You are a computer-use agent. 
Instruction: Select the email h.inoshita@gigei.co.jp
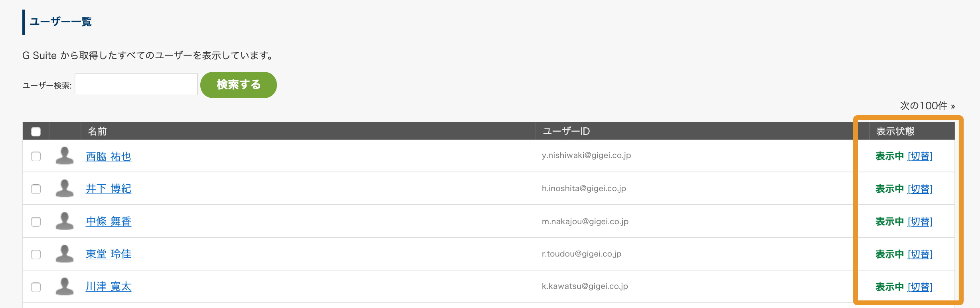[x=584, y=188]
